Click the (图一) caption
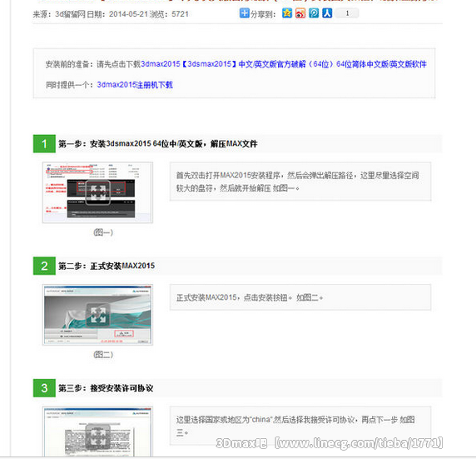The height and width of the screenshot is (459, 476). point(103,232)
